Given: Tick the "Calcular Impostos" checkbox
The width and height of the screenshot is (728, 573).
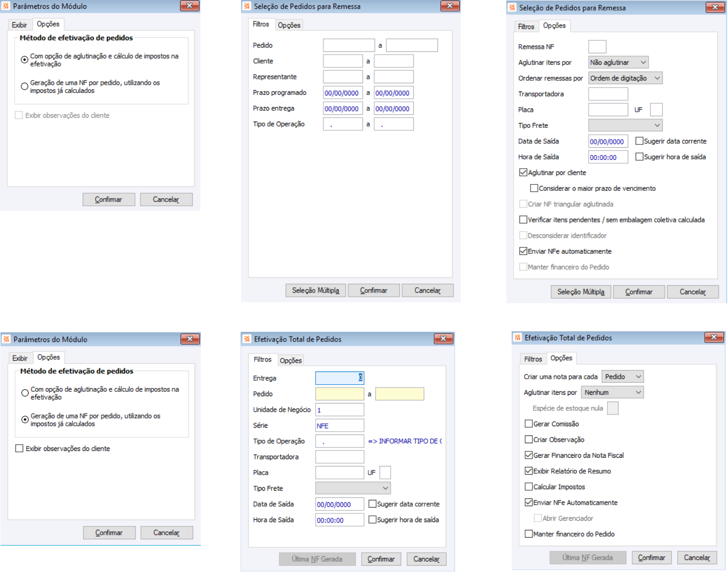Looking at the screenshot, I should 529,487.
